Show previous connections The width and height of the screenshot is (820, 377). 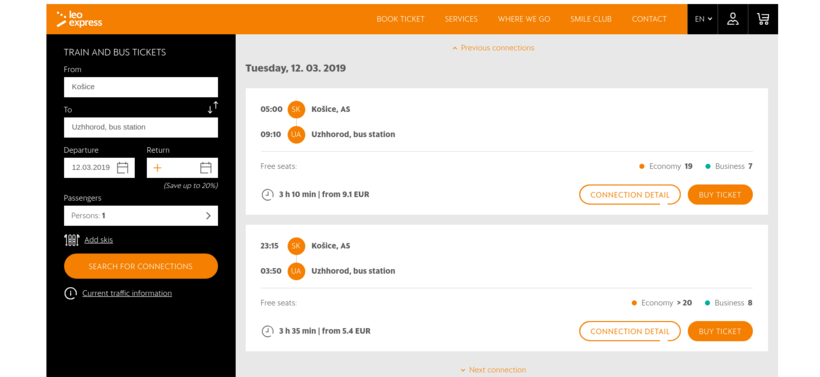493,48
